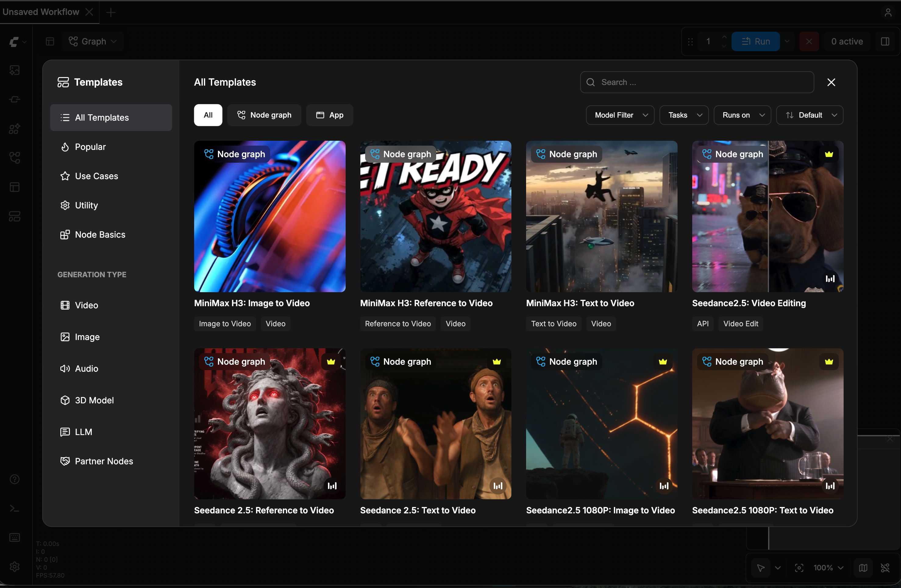Click the user profile icon at top right
The height and width of the screenshot is (588, 901).
click(x=888, y=12)
